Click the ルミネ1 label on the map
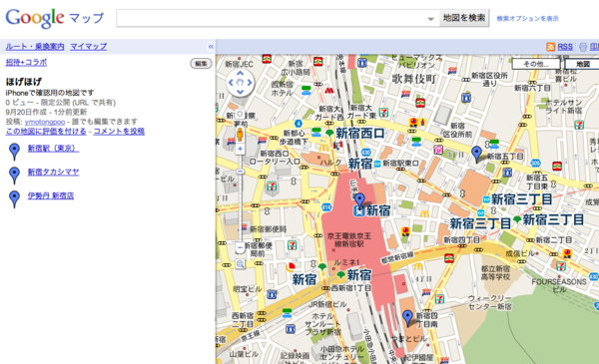The height and width of the screenshot is (364, 599). 346,262
